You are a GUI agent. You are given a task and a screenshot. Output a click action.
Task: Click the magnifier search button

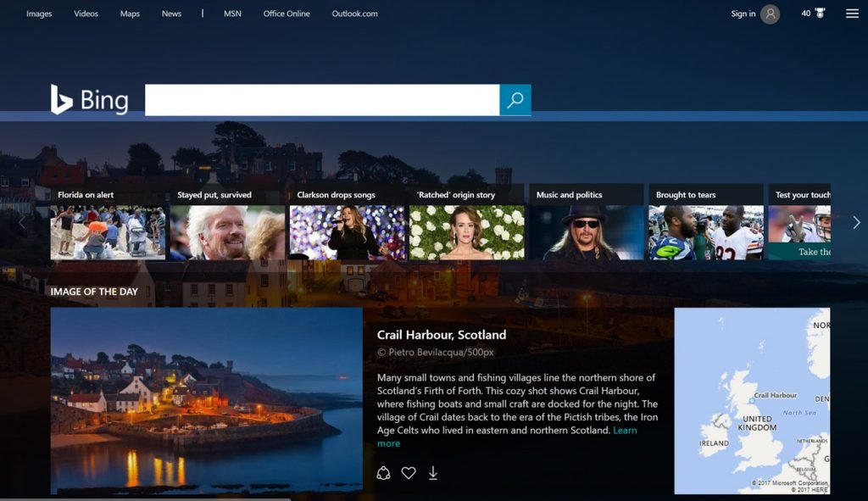[515, 100]
